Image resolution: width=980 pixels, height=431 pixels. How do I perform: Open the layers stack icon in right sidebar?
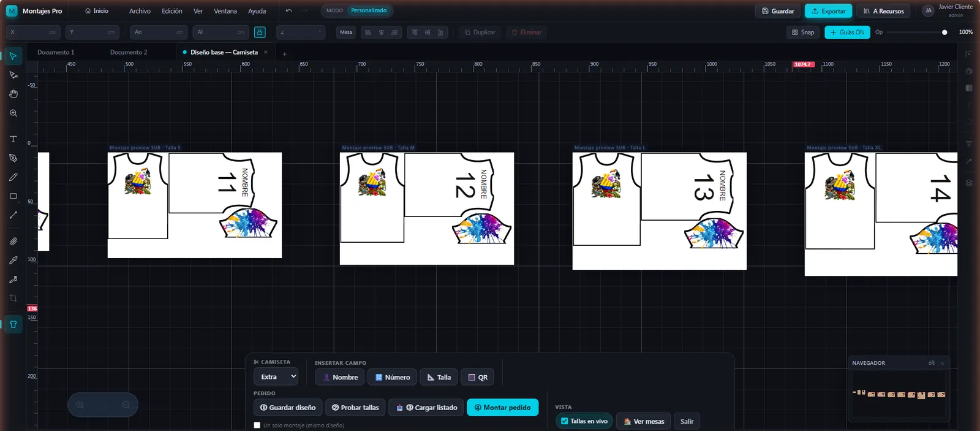tap(969, 183)
